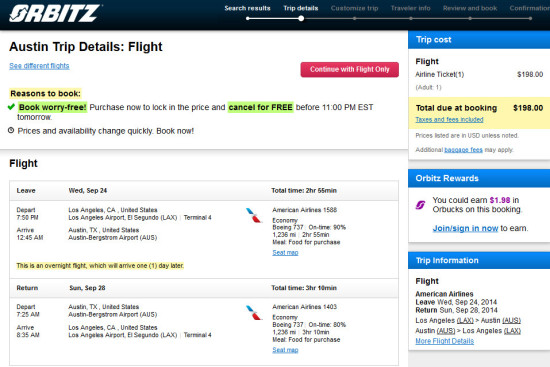Viewport: 550px width, 367px height.
Task: Open Taxes and fees included link
Action: [449, 120]
